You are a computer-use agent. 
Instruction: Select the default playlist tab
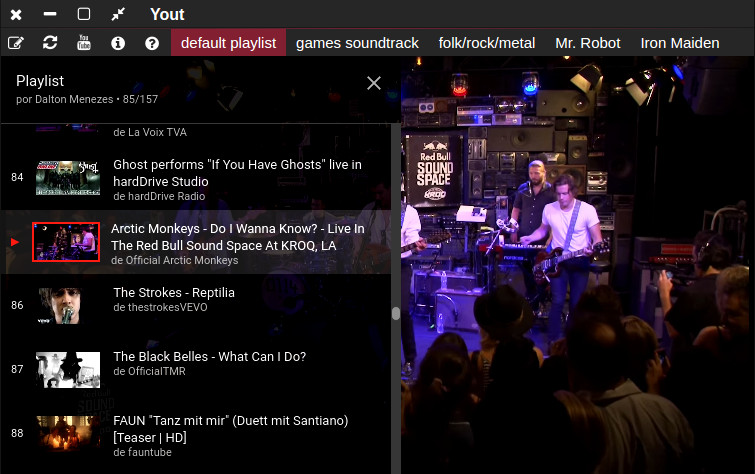[228, 43]
